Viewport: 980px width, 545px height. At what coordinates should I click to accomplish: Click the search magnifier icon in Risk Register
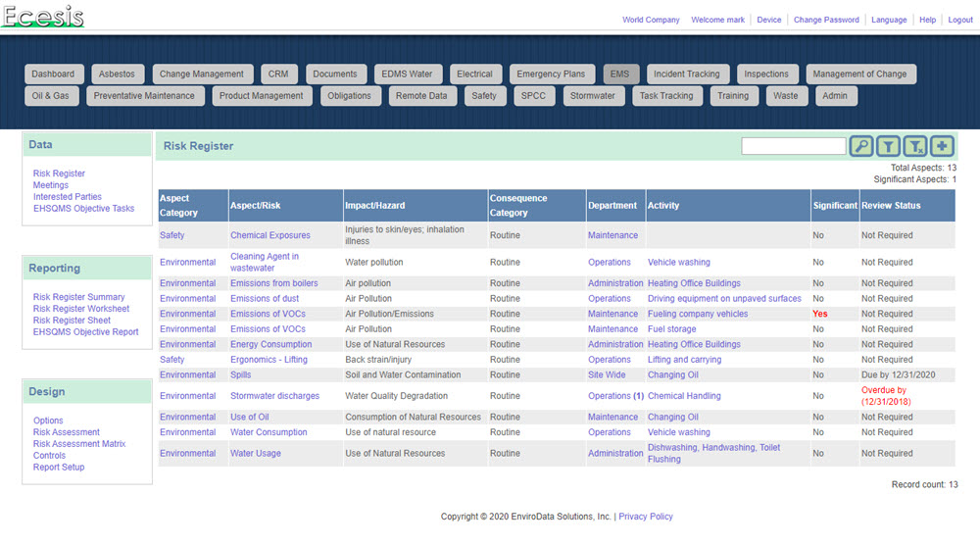860,146
